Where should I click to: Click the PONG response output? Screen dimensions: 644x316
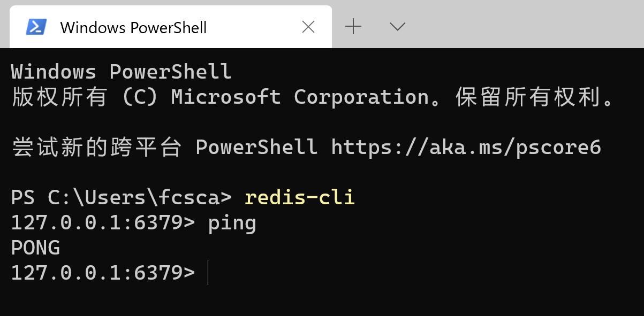click(35, 248)
